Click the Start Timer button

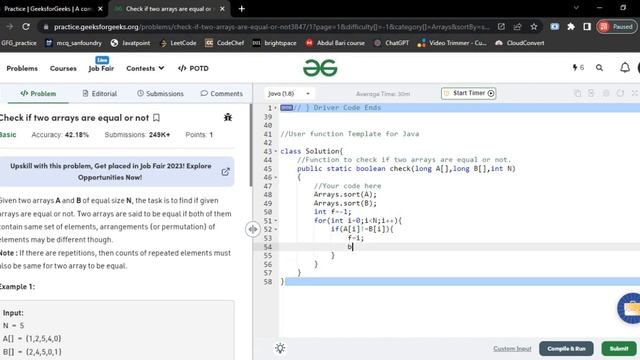click(469, 93)
